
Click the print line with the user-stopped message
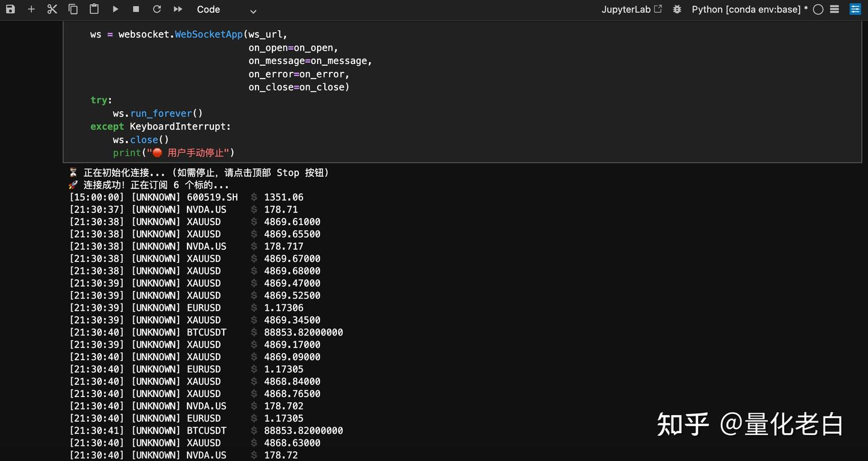(174, 153)
